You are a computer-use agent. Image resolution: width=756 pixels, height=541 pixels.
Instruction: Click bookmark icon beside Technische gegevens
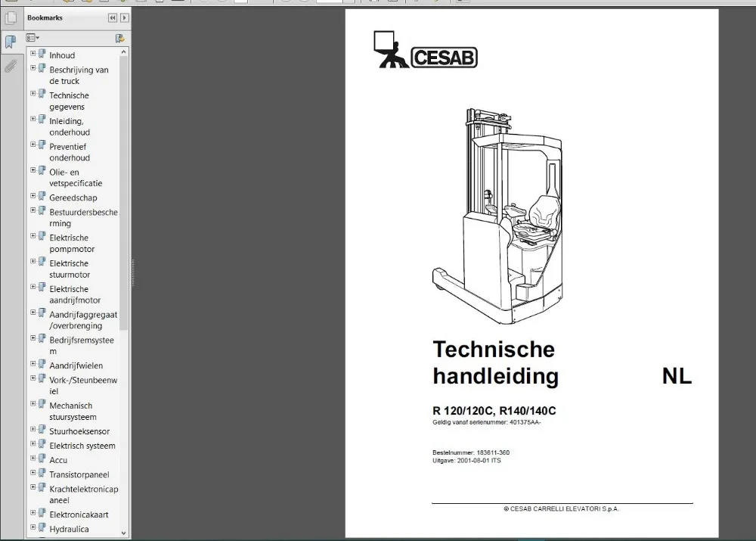pos(42,94)
